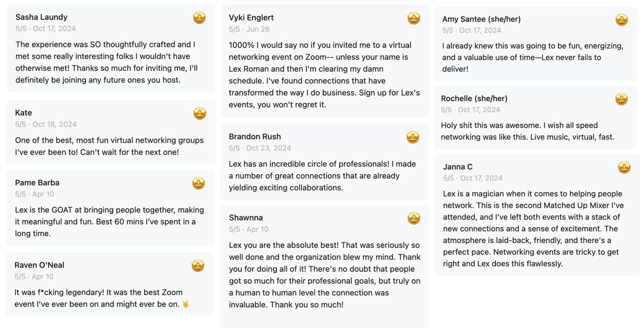
Task: Click star-struck emoji on Sasha Laundy's review
Action: [x=199, y=18]
